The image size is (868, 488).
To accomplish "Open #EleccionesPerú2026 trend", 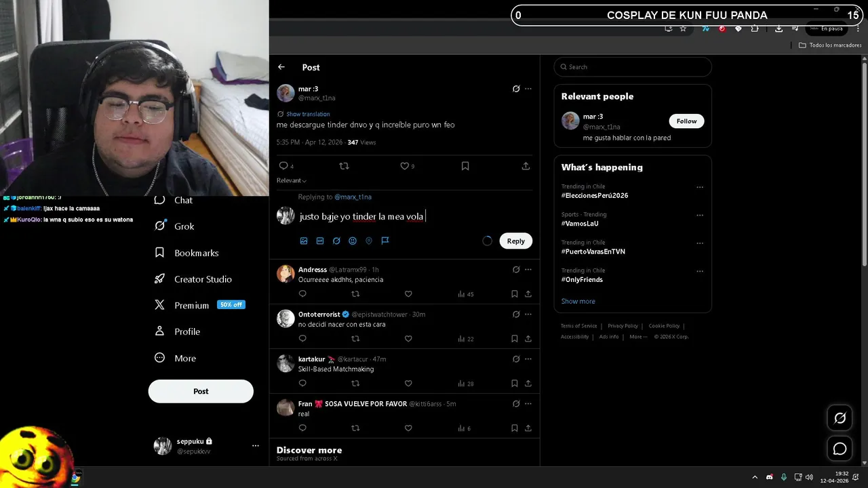I will pyautogui.click(x=595, y=195).
